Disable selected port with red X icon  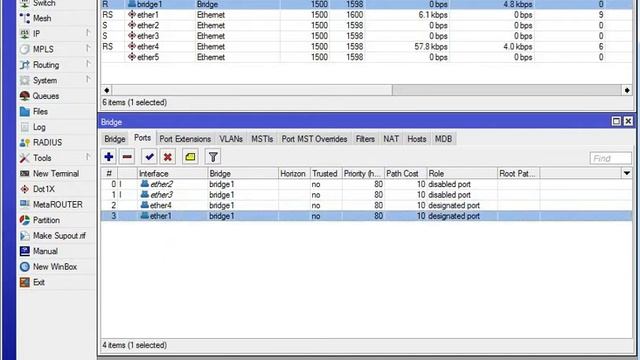click(x=167, y=157)
